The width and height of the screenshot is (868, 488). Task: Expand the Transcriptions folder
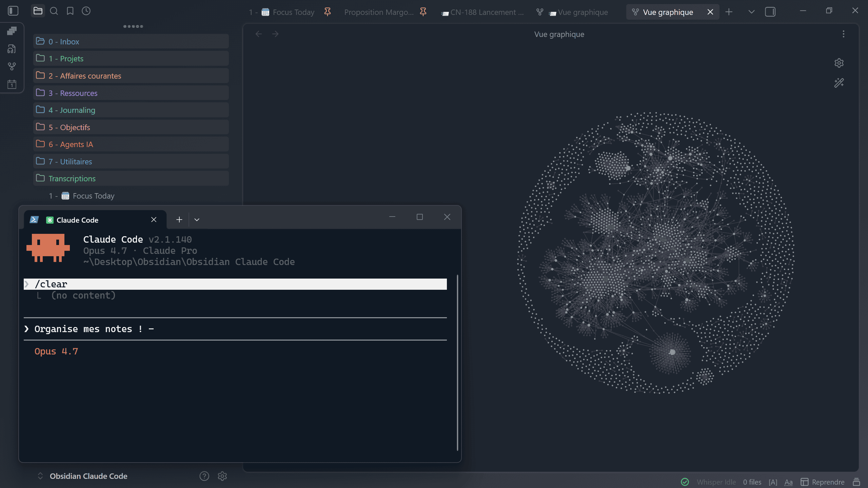click(131, 178)
